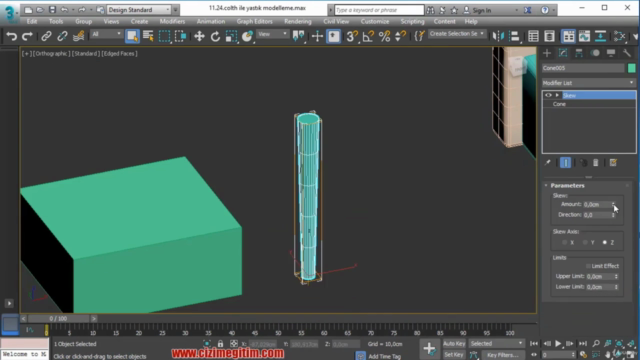Click Add Time Tag
The width and height of the screenshot is (640, 360).
coord(384,356)
